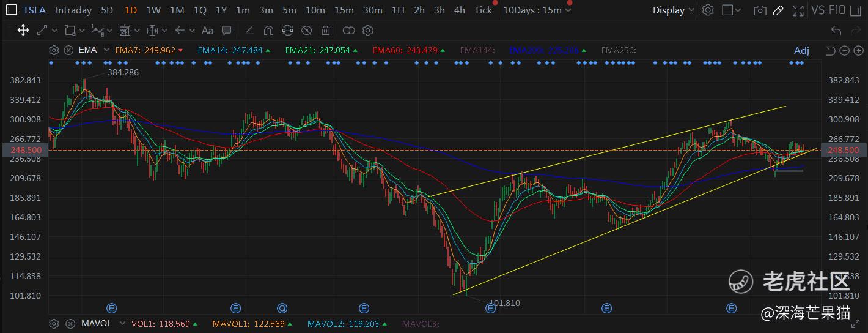The height and width of the screenshot is (333, 868).
Task: Hide all drawings with eye icon
Action: (x=307, y=30)
